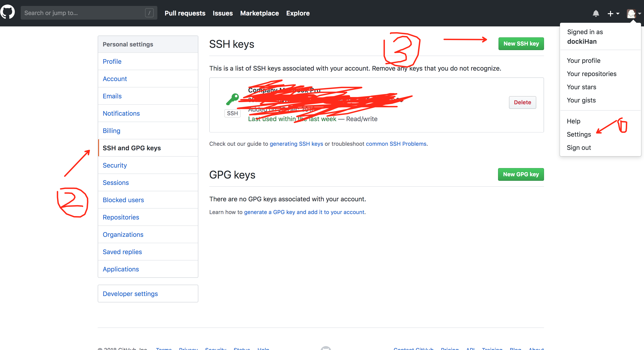Open the user avatar dropdown menu
The width and height of the screenshot is (644, 350).
click(x=634, y=13)
